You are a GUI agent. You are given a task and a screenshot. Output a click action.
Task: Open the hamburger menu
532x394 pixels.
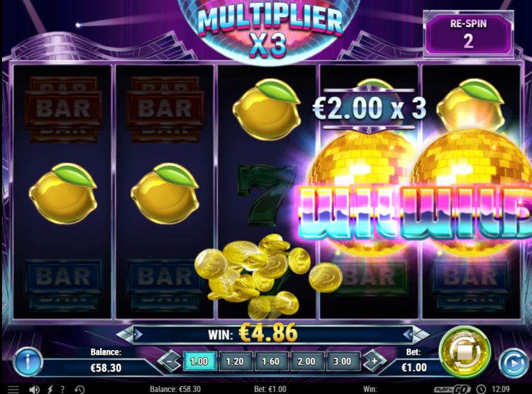(13, 389)
